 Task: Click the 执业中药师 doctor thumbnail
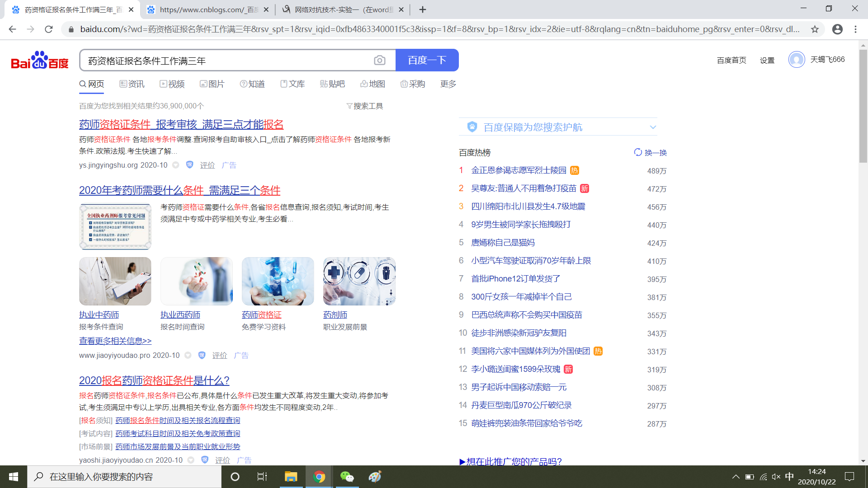(115, 281)
